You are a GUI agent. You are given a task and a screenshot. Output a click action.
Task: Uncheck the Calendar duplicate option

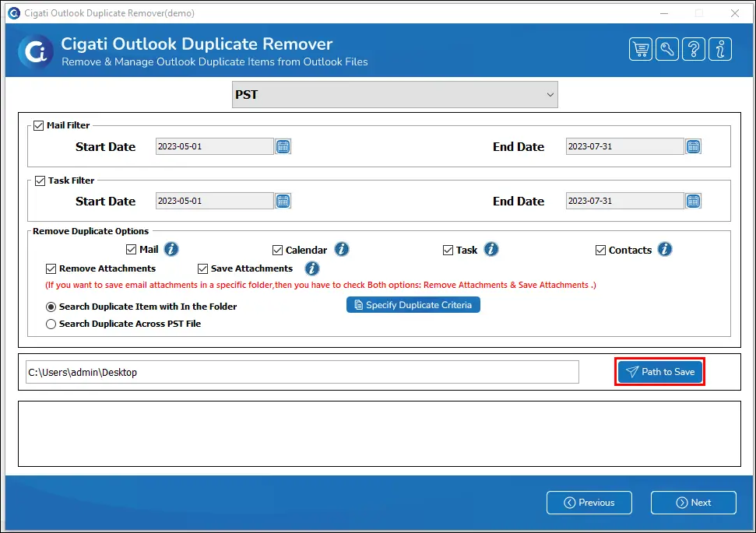tap(277, 250)
